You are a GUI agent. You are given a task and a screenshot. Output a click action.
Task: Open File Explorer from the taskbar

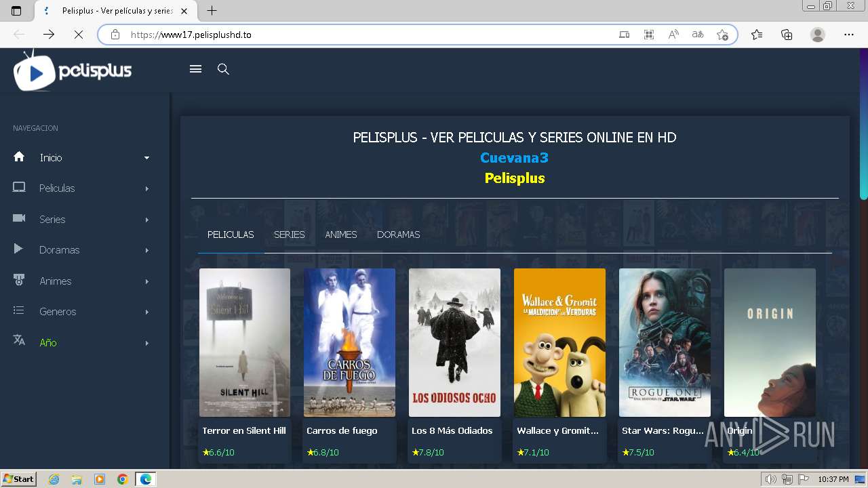pyautogui.click(x=77, y=479)
